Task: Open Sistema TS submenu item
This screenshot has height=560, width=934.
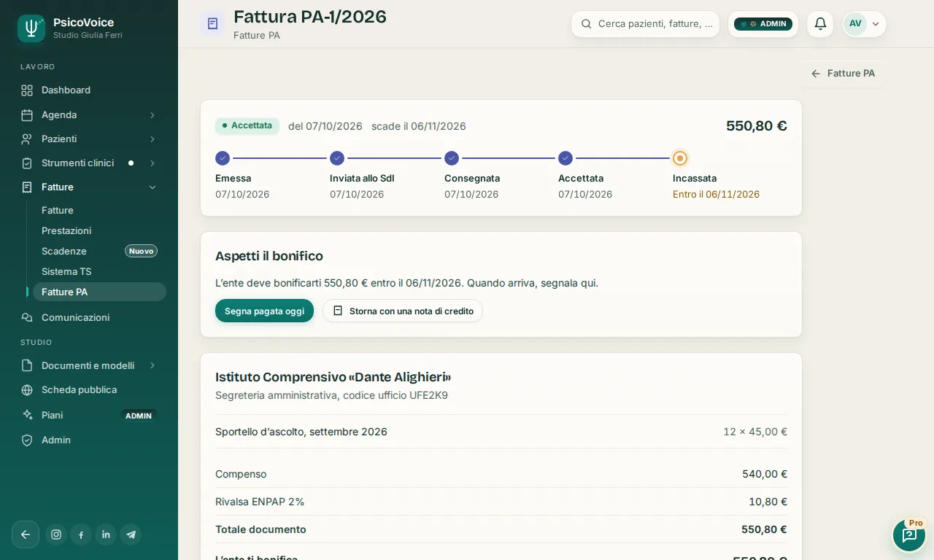Action: (99, 272)
